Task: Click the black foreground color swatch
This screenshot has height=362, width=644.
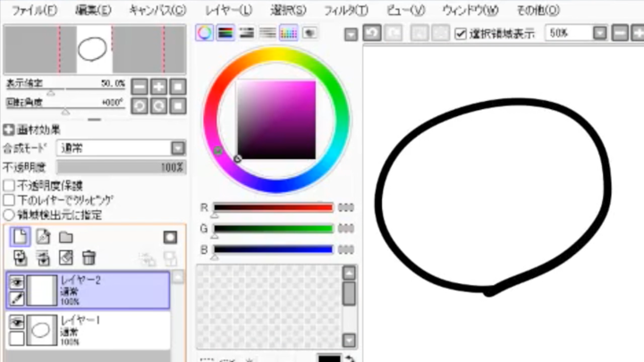Action: [329, 358]
